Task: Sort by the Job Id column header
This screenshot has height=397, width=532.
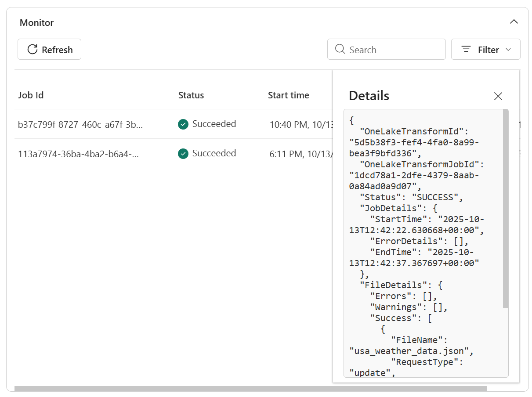Action: (30, 95)
